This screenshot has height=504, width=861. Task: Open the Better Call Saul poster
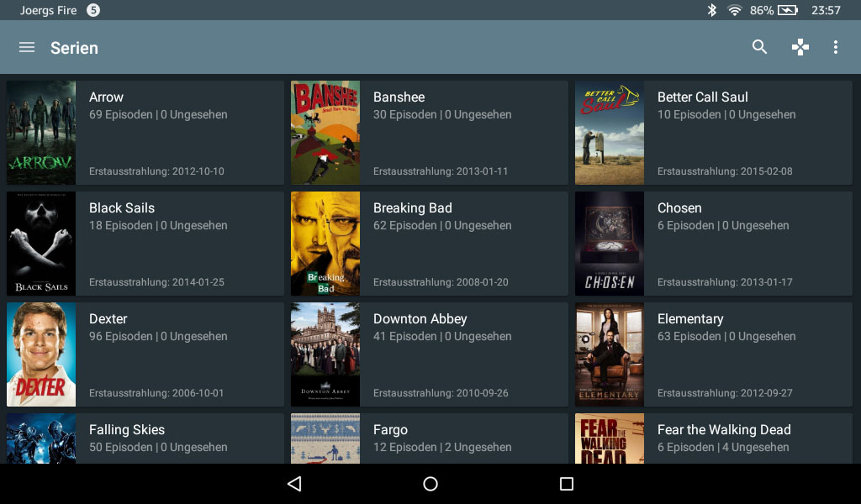point(610,133)
